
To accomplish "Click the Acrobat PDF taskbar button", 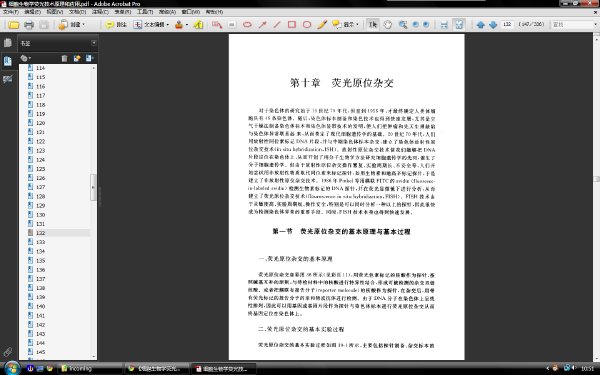I will 223,368.
